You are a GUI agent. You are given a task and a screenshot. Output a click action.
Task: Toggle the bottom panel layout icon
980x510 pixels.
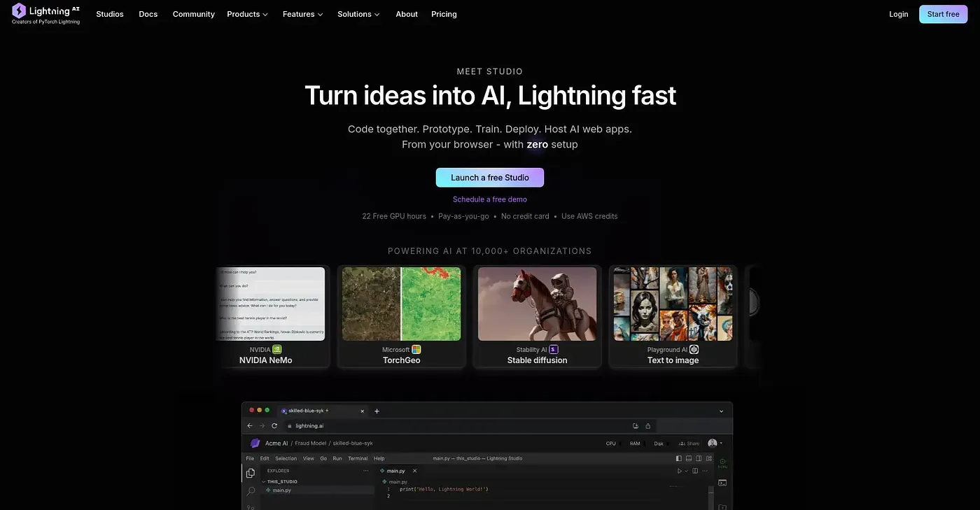(x=687, y=458)
